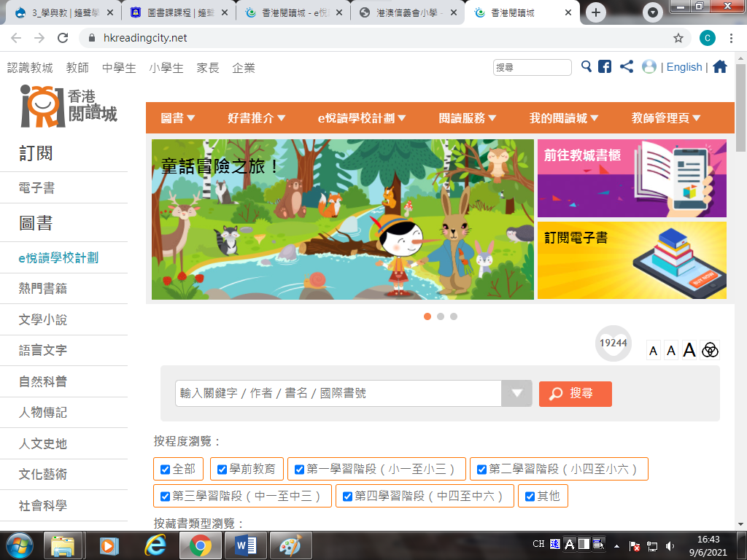Expand the 圖書 navigation dropdown

pyautogui.click(x=177, y=118)
